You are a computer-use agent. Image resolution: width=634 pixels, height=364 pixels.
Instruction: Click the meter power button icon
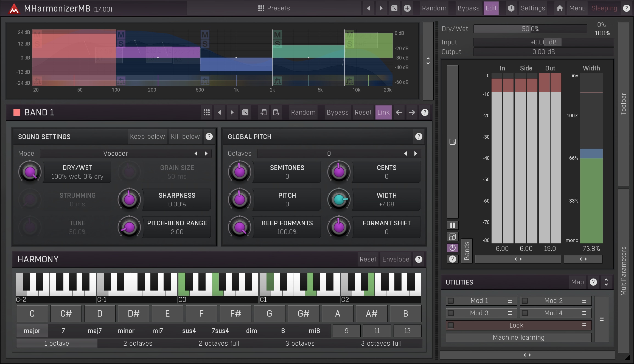[452, 248]
